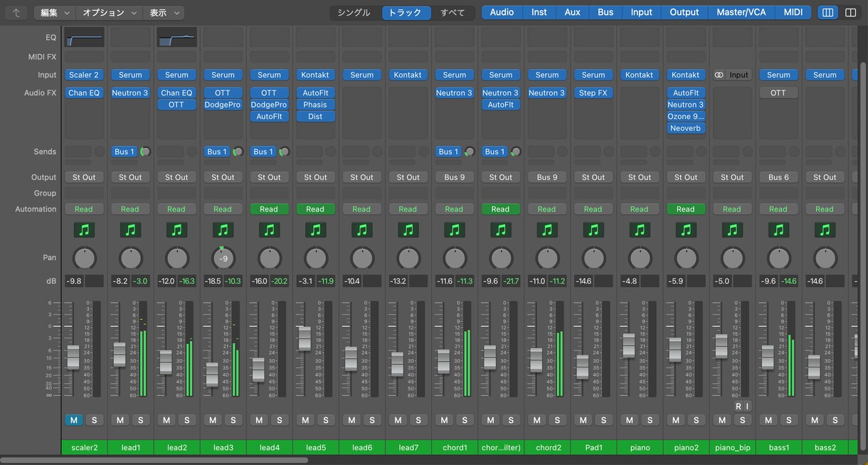Screen dimensions: 868x465
Task: Click the music note icon on piano
Action: pos(639,230)
